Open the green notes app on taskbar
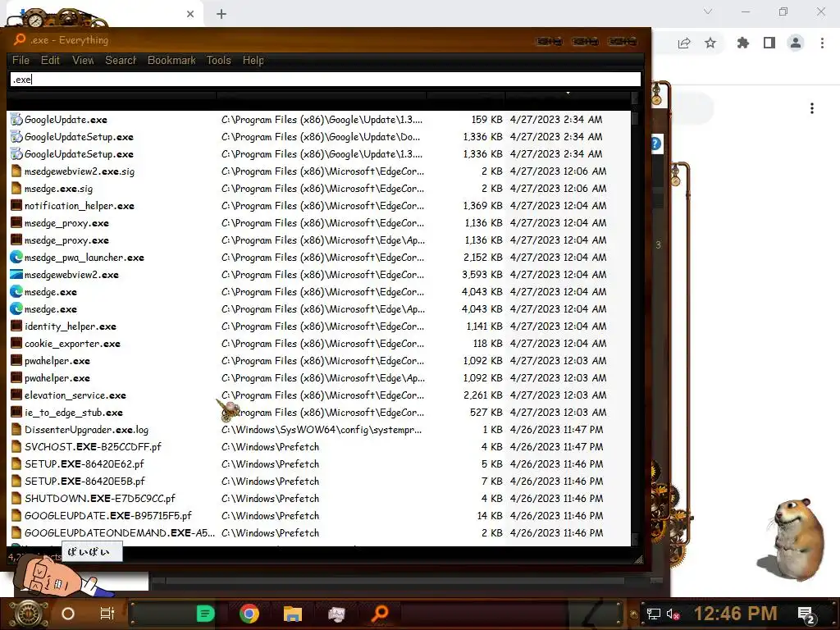This screenshot has height=630, width=840. pyautogui.click(x=206, y=614)
